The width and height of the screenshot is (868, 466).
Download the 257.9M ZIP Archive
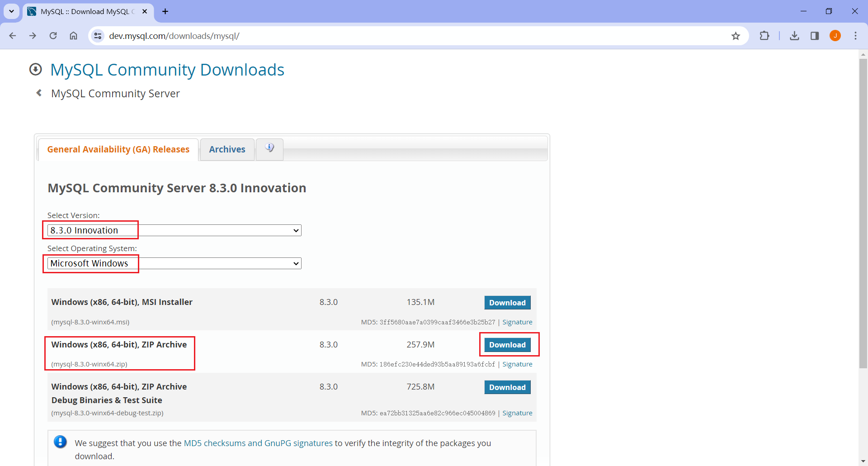[x=507, y=345]
